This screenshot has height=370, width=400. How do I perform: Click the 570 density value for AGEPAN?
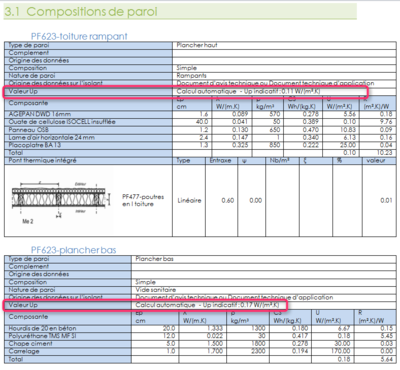pyautogui.click(x=275, y=114)
